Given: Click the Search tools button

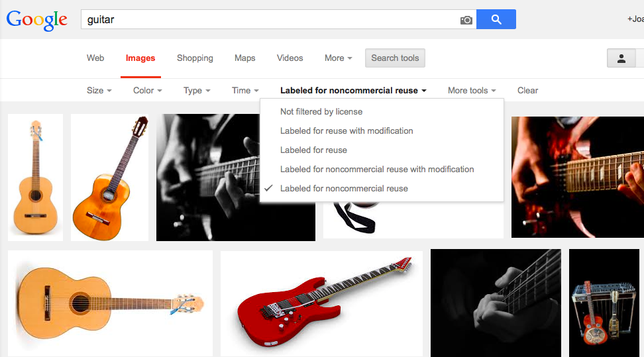Looking at the screenshot, I should click(x=395, y=58).
